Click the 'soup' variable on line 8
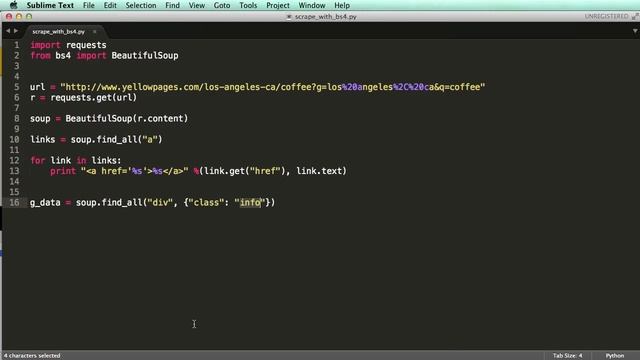Image resolution: width=640 pixels, height=360 pixels. [x=40, y=118]
